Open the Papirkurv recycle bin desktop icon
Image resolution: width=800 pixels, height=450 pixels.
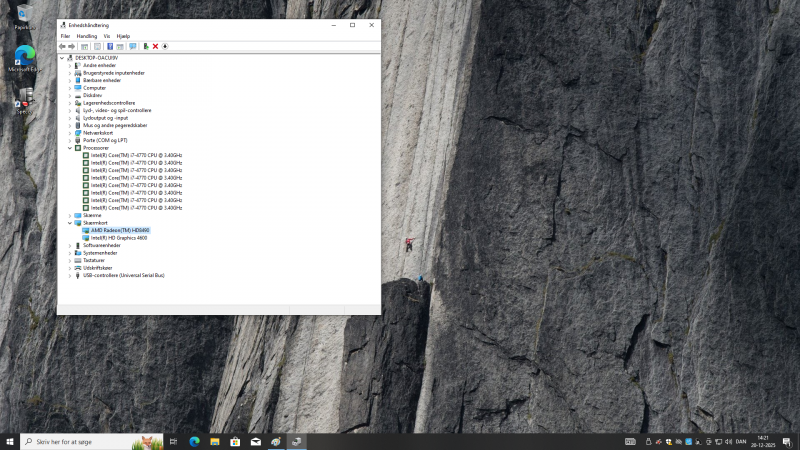click(22, 15)
